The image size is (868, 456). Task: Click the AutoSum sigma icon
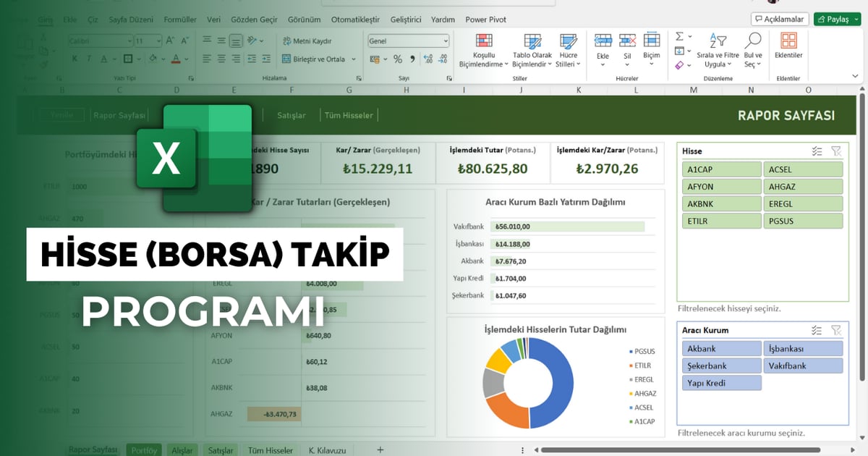(x=679, y=36)
